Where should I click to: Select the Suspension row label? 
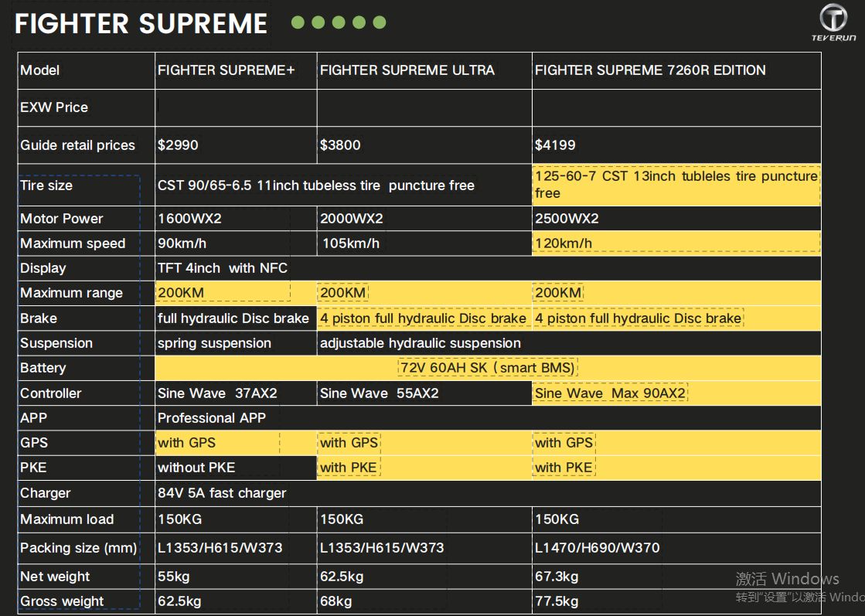[56, 343]
